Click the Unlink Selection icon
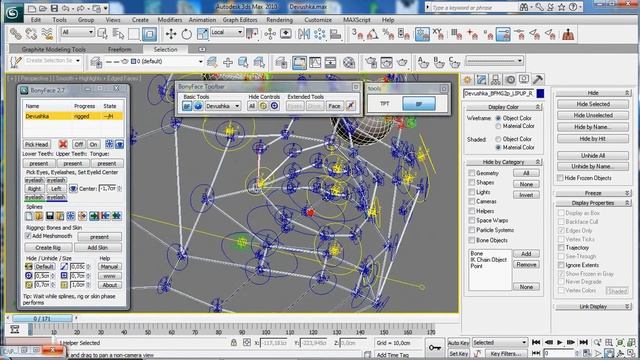Screen dimensions: 640x360 click(31, 34)
